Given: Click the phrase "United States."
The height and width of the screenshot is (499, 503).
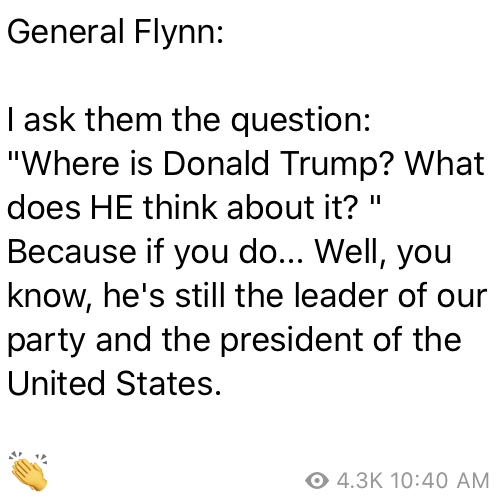Looking at the screenshot, I should [x=114, y=383].
